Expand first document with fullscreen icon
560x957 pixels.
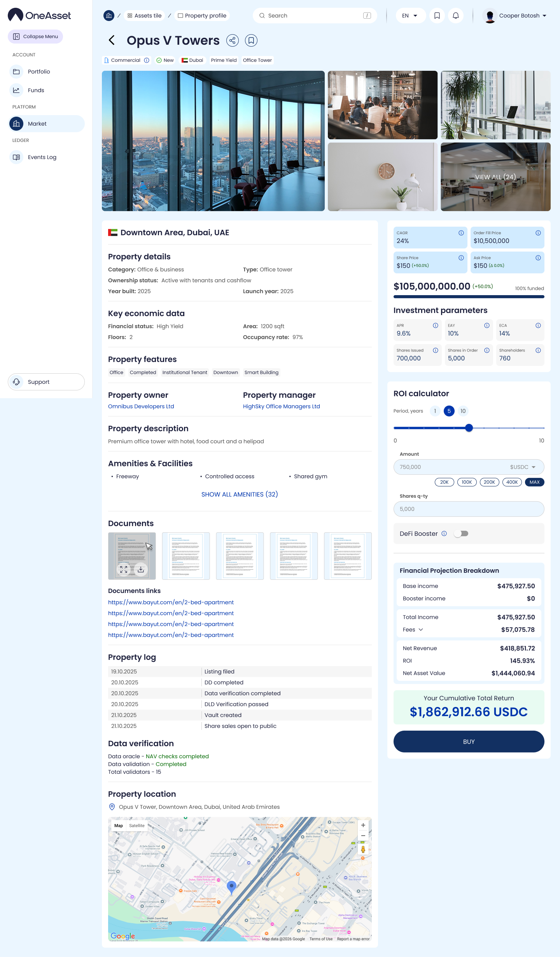click(x=124, y=569)
